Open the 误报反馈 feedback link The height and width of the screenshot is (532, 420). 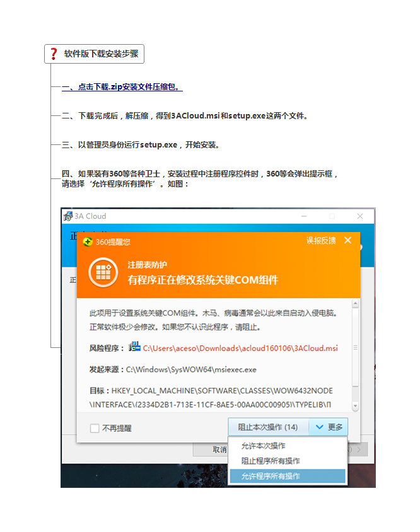[321, 241]
